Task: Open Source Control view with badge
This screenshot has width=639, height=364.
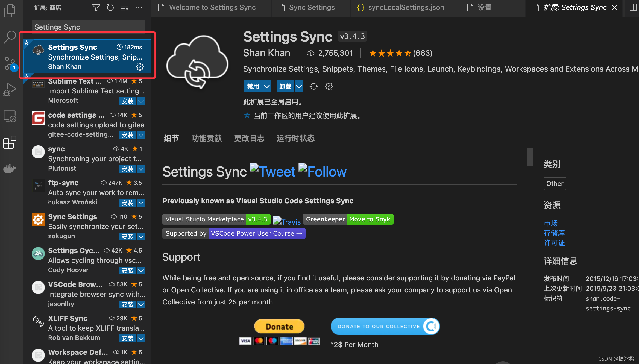Action: pyautogui.click(x=10, y=63)
